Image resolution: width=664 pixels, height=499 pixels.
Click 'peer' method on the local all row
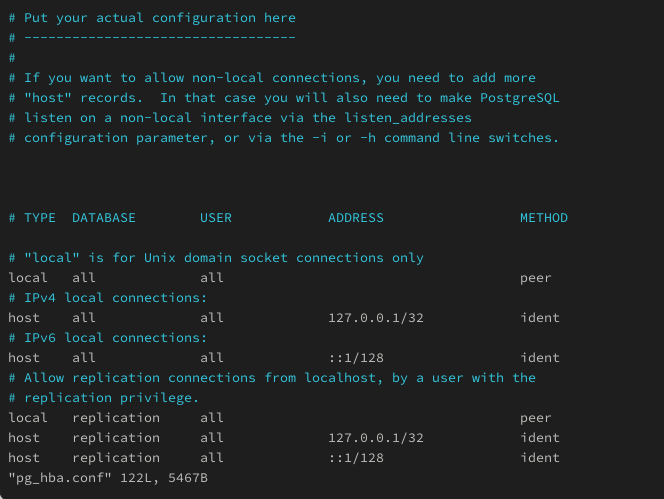coord(536,278)
